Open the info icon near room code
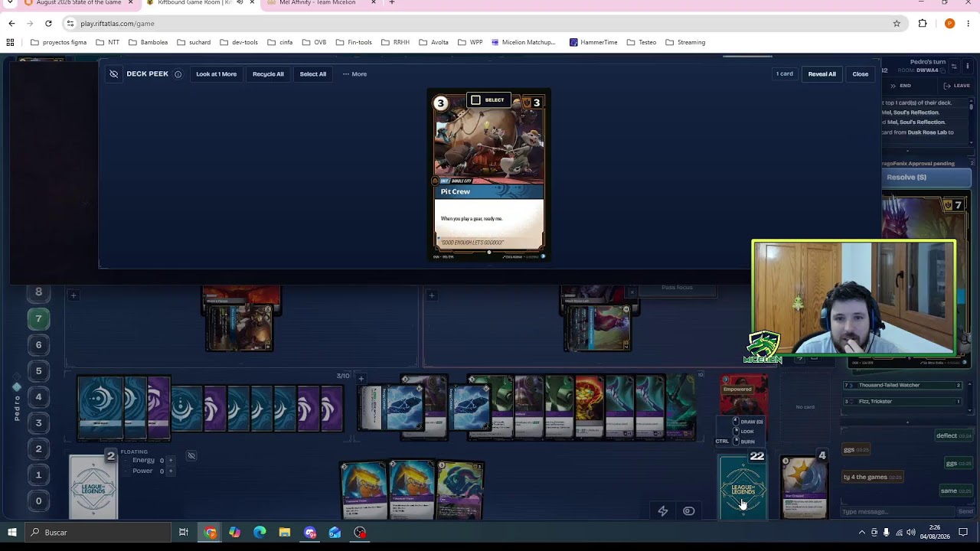 (968, 66)
